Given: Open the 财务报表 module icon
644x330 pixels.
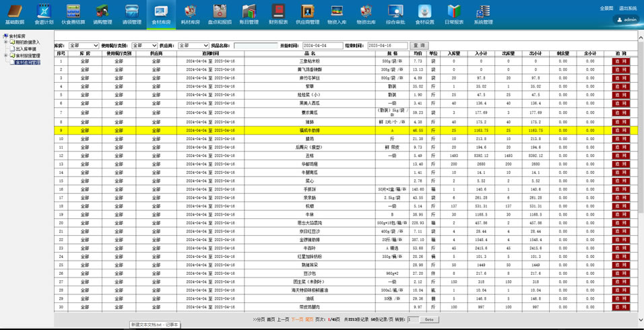Looking at the screenshot, I should 278,13.
